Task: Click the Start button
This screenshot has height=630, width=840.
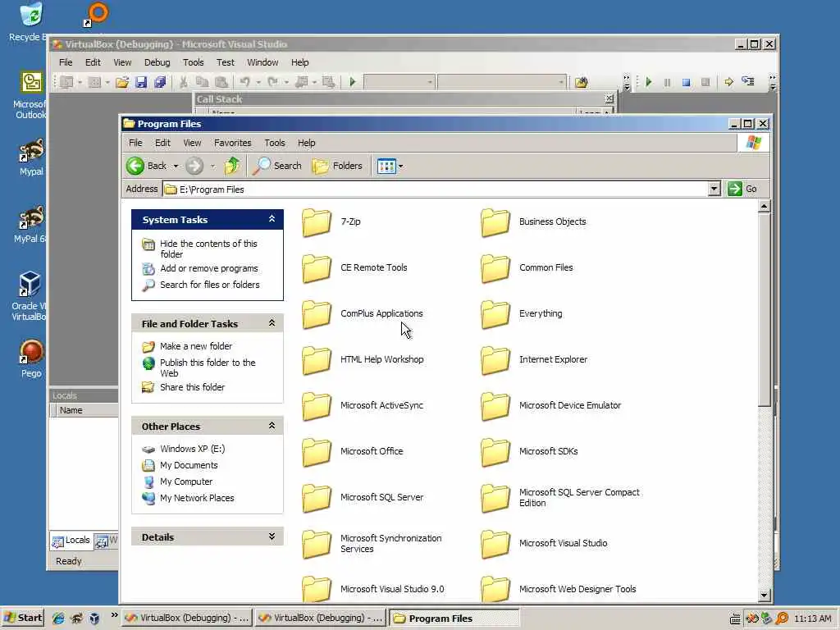Action: click(x=23, y=618)
